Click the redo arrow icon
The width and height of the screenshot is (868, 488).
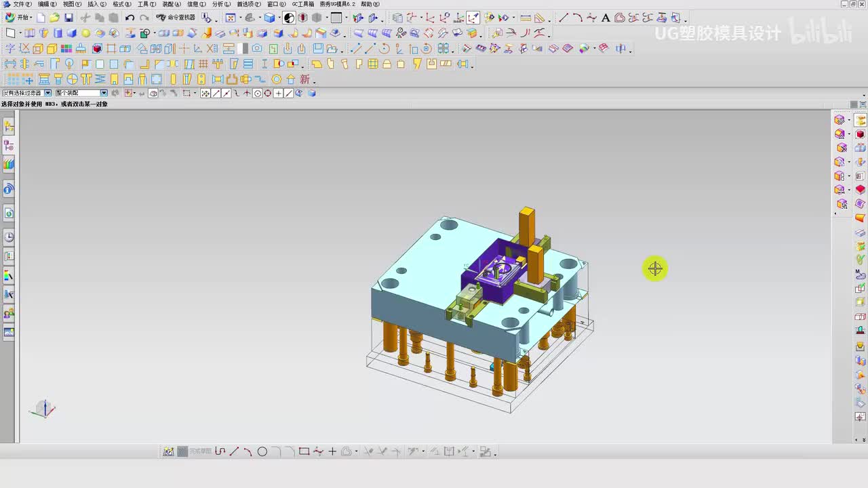[x=144, y=18]
